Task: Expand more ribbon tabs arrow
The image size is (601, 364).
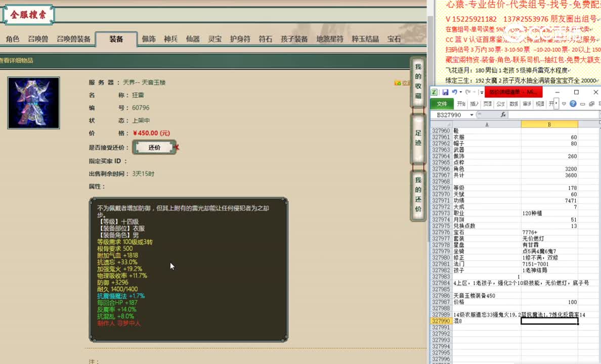Action: coord(556,104)
